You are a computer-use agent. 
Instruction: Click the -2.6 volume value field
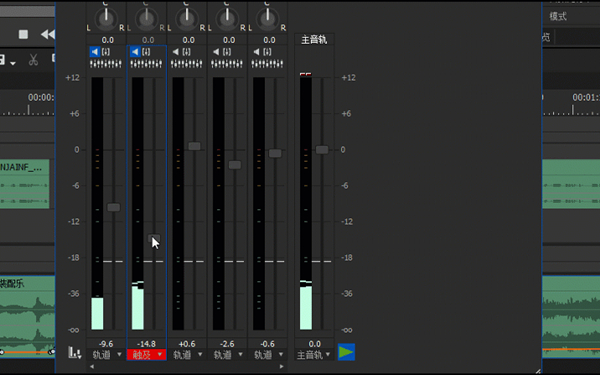point(227,344)
